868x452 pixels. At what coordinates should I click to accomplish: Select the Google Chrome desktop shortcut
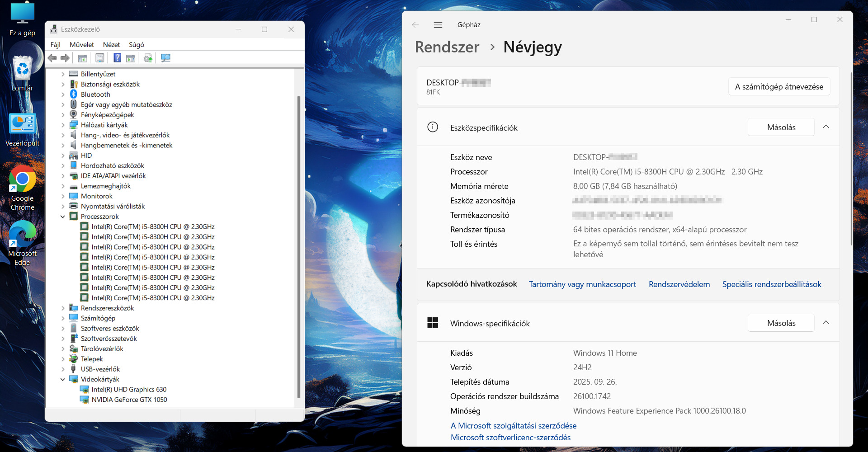pyautogui.click(x=22, y=188)
